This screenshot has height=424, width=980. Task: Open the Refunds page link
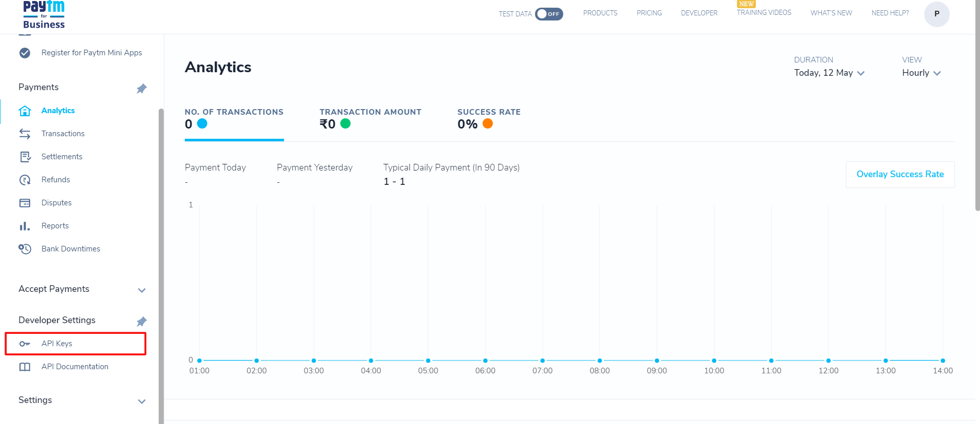click(56, 180)
